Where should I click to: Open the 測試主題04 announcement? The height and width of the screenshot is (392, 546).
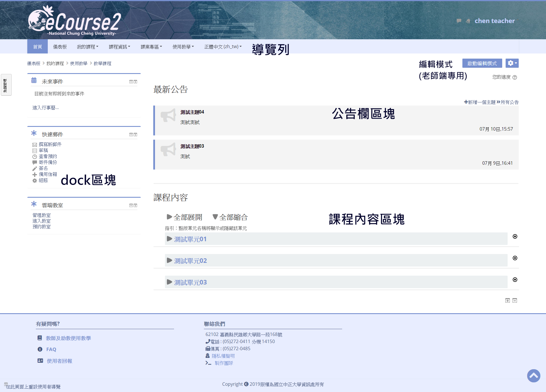tap(192, 112)
